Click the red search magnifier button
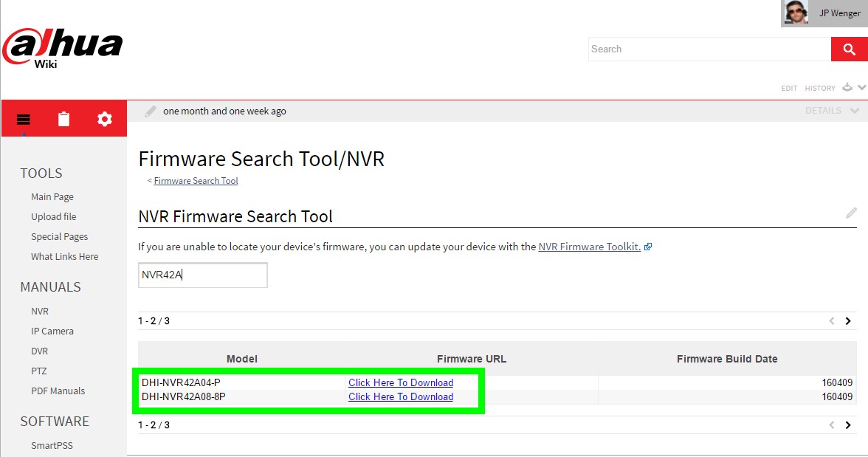Screen dimensions: 868x457 [x=849, y=49]
